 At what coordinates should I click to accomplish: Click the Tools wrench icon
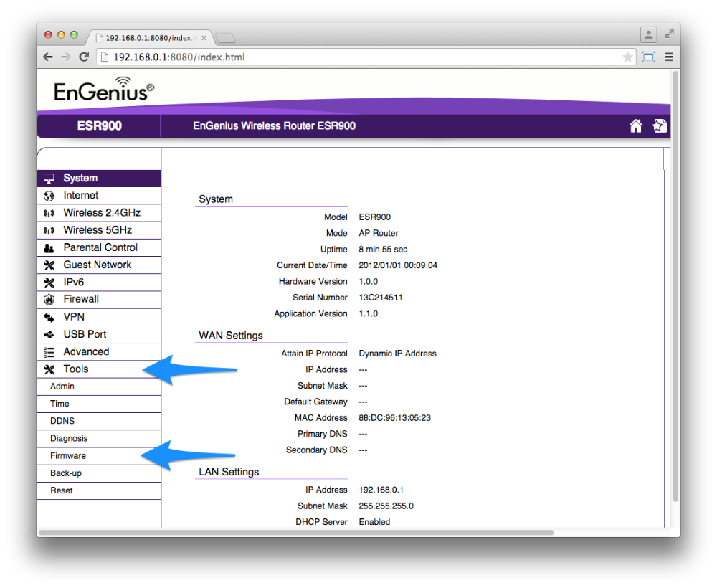tap(49, 369)
